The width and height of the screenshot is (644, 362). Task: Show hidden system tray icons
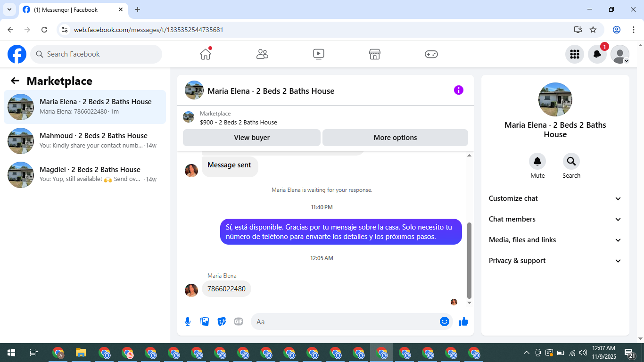tap(527, 353)
